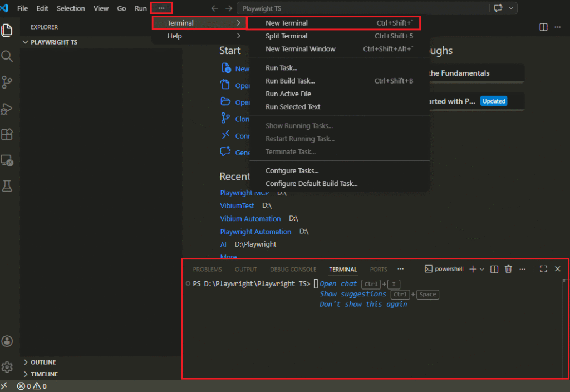The height and width of the screenshot is (392, 570).
Task: Open recent project AI
Action: [x=223, y=245]
